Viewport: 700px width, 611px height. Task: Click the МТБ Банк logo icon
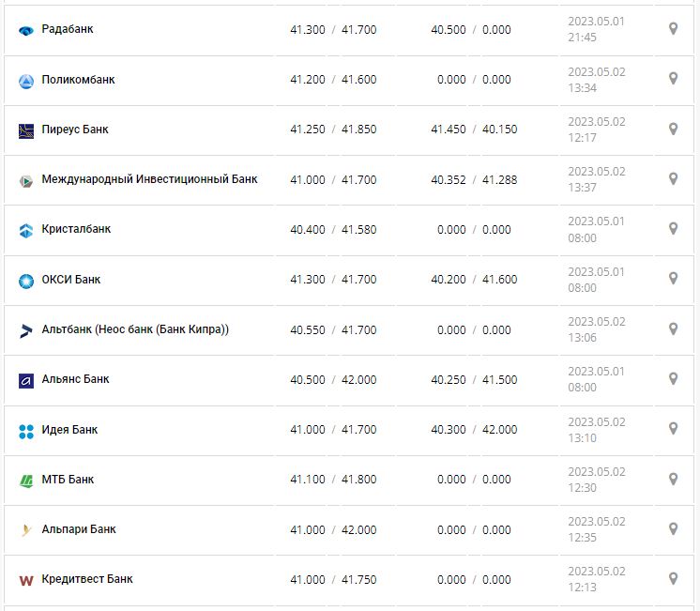pyautogui.click(x=26, y=481)
